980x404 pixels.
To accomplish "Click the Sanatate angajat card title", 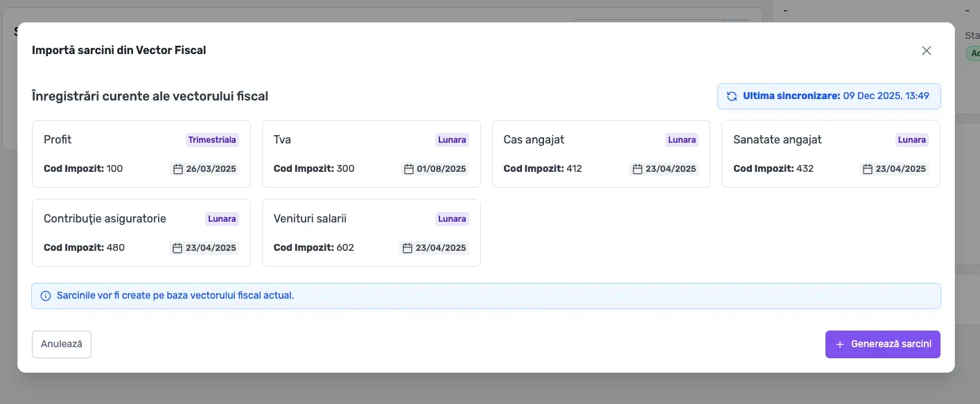I will point(778,140).
